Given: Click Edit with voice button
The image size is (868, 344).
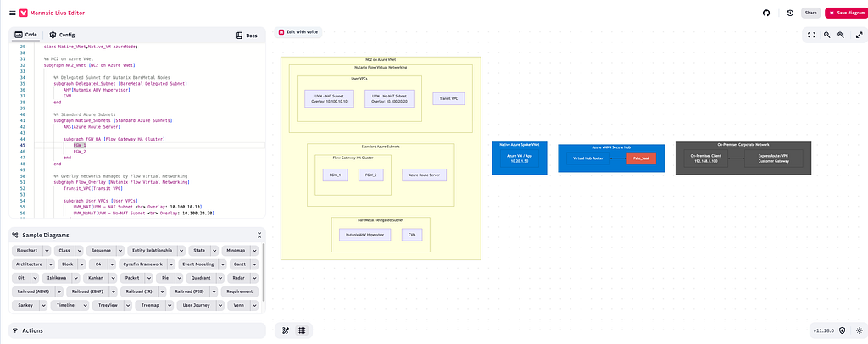Looking at the screenshot, I should point(298,32).
